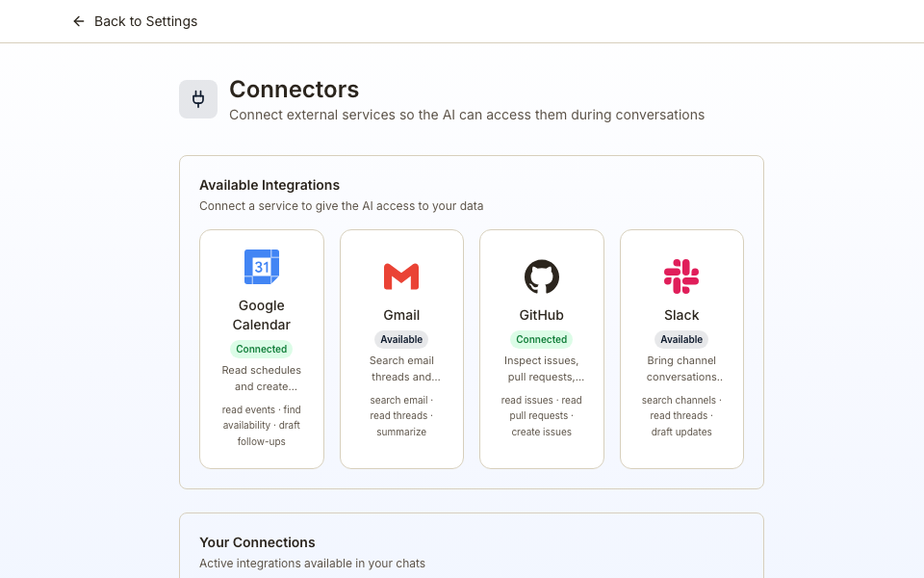The width and height of the screenshot is (924, 578).
Task: Click the Slack logo icon
Action: click(681, 276)
